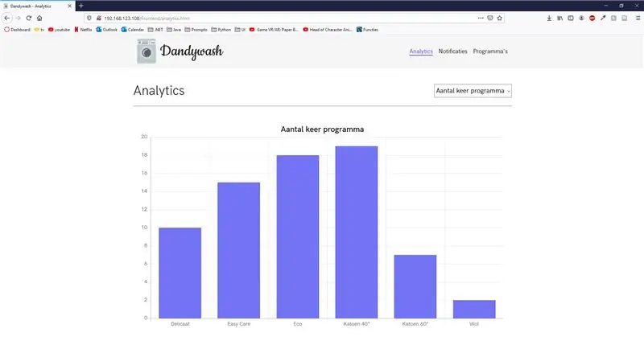Go to the Notificaties nav link

pos(452,51)
